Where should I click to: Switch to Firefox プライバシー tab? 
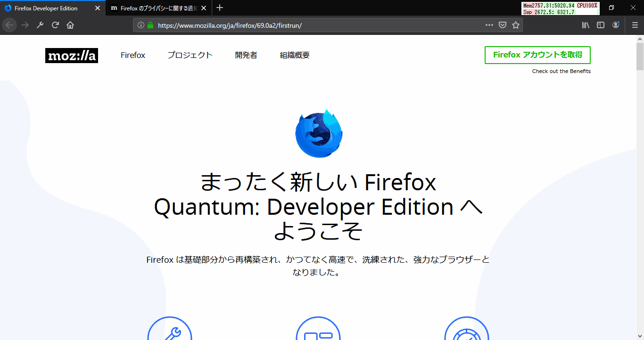click(x=158, y=8)
